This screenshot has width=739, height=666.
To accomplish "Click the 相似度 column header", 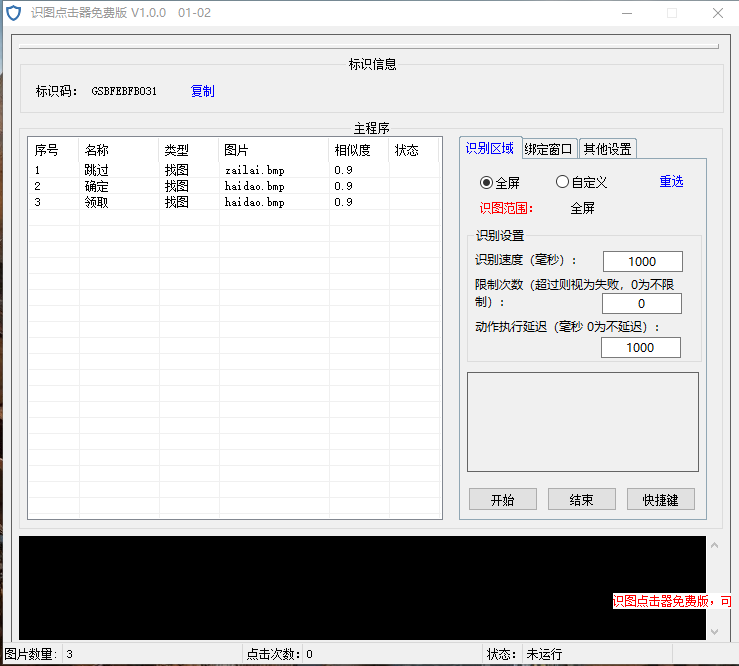I will pyautogui.click(x=359, y=150).
